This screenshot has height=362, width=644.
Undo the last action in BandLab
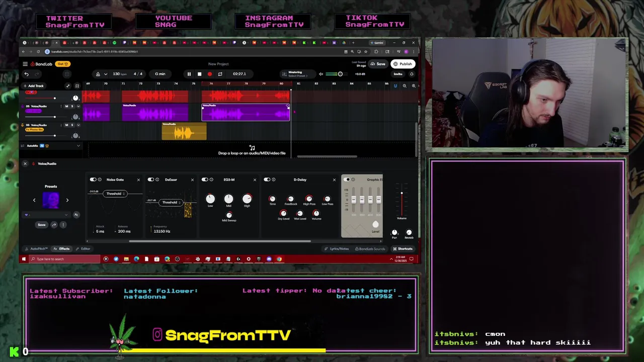[x=27, y=74]
